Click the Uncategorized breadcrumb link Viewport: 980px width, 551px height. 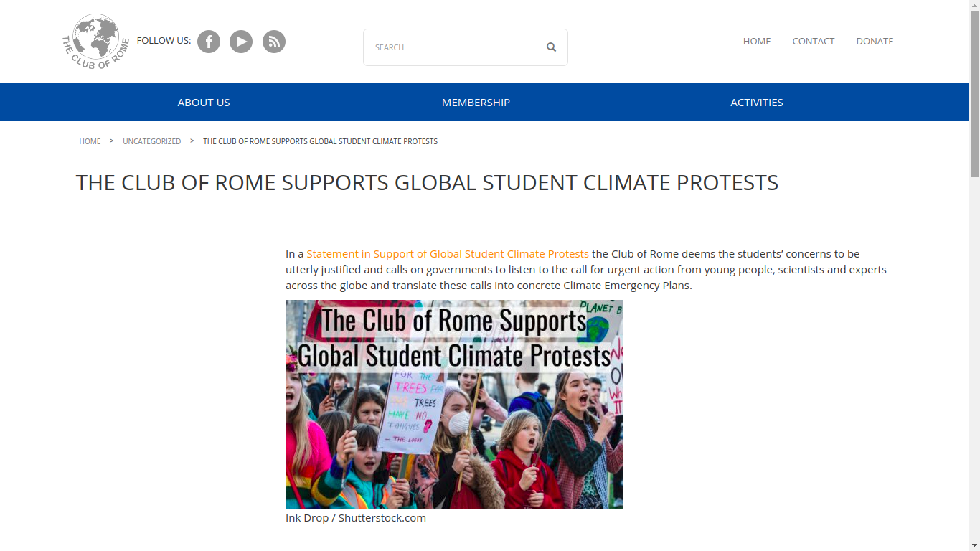(x=151, y=141)
